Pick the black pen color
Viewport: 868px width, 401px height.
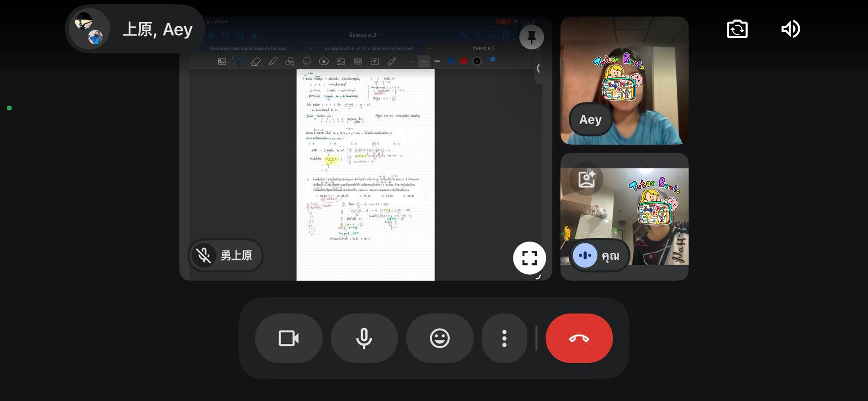tap(477, 61)
